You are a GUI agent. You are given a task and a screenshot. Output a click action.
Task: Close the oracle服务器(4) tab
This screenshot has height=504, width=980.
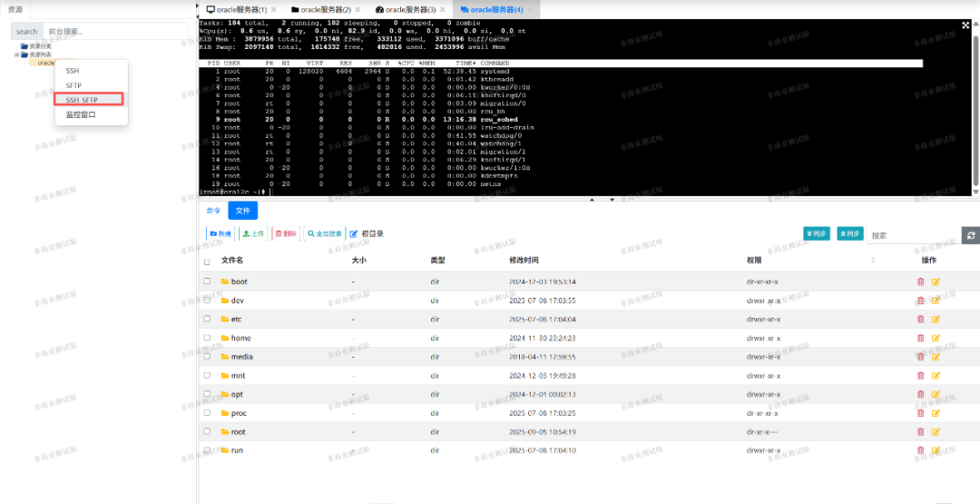pyautogui.click(x=530, y=9)
